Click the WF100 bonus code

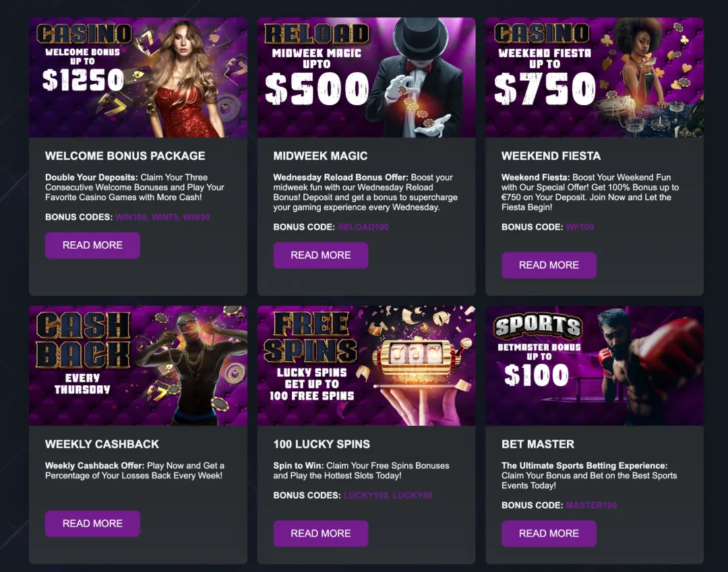coord(581,227)
